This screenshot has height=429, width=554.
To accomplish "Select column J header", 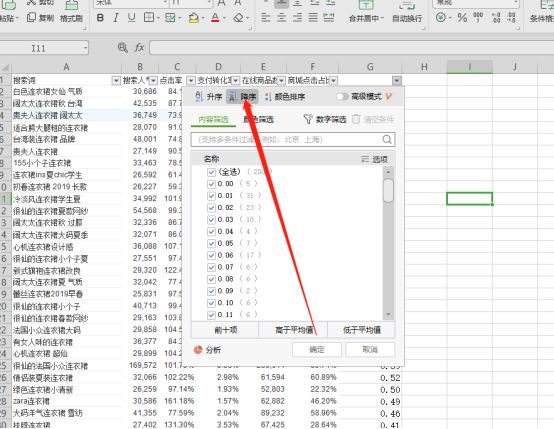I will click(x=515, y=66).
